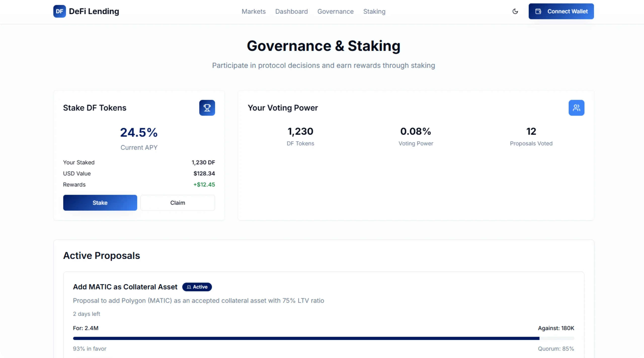
Task: Toggle dark mode moon icon
Action: point(515,11)
